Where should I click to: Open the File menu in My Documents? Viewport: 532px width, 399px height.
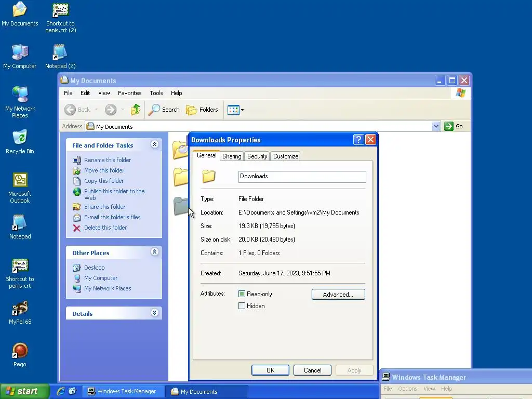point(68,93)
